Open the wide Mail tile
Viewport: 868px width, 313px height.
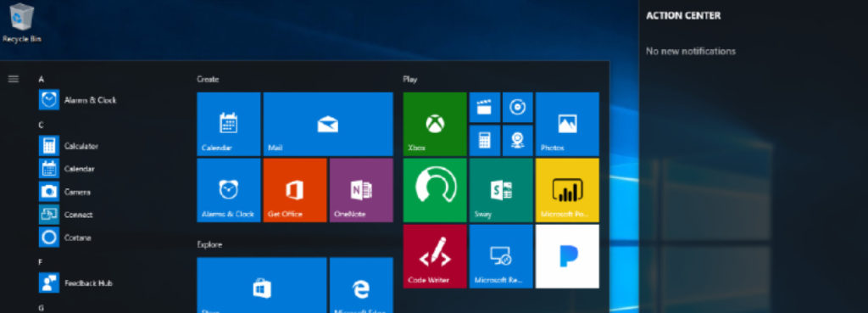328,124
